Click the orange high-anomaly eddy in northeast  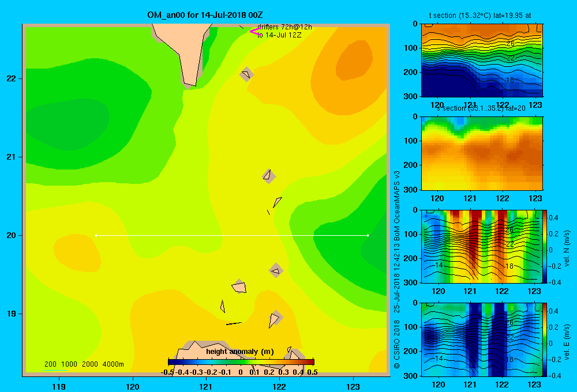(x=354, y=61)
